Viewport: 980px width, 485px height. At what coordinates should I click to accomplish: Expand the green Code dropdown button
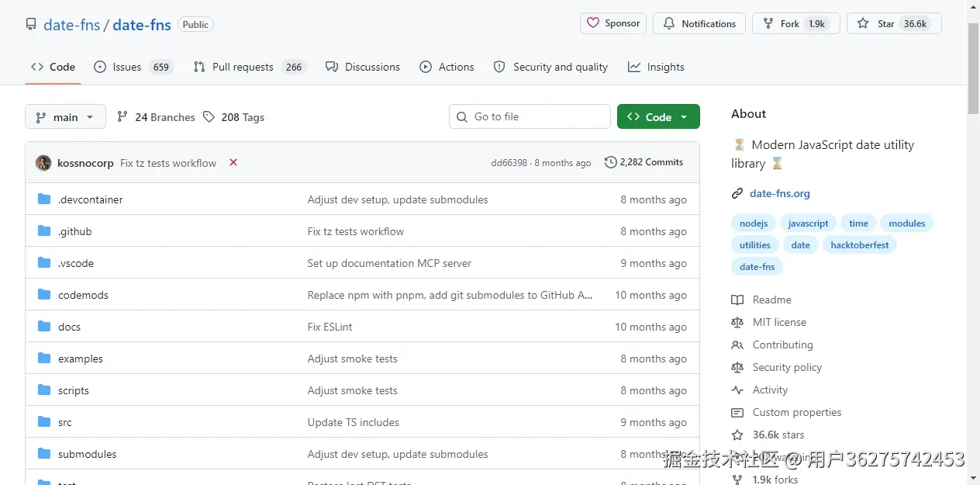pos(658,116)
